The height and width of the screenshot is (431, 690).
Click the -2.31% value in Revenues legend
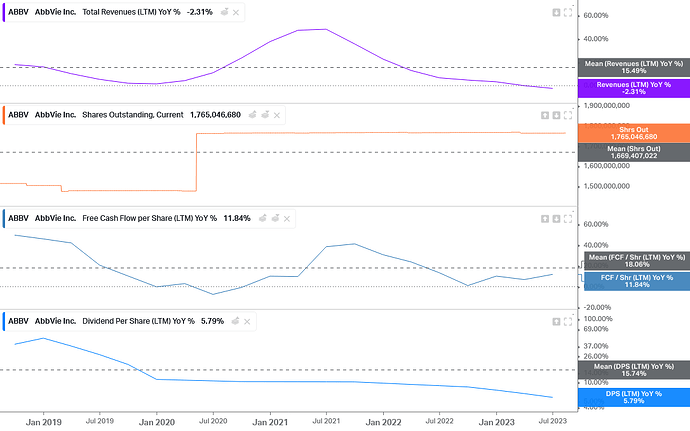pos(200,12)
